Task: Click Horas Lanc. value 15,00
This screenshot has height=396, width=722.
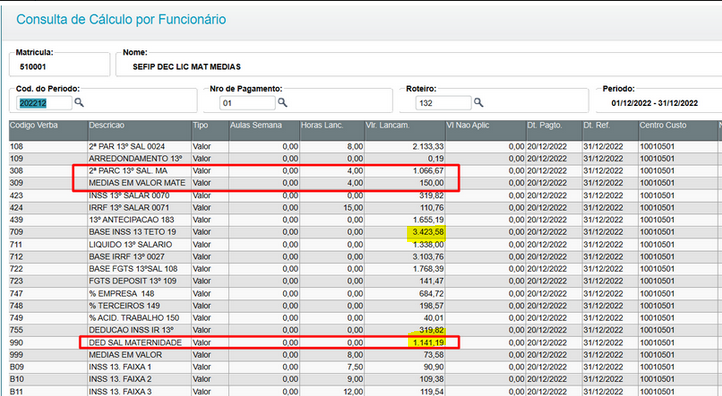Action: coord(353,208)
